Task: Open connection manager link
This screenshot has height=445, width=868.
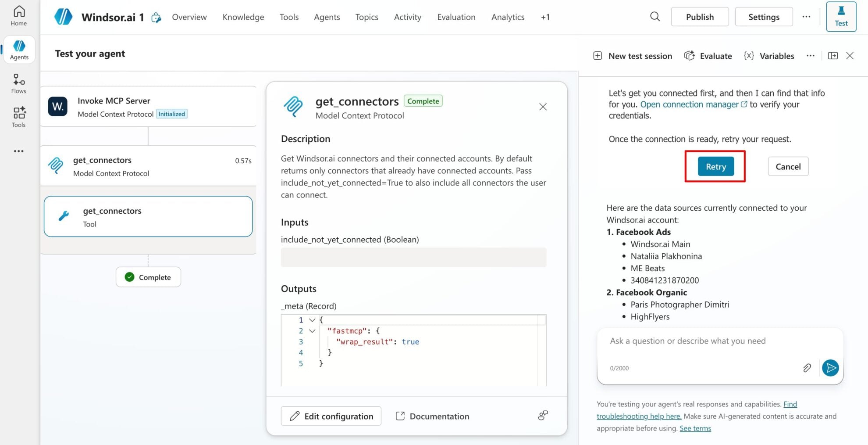Action: 694,104
